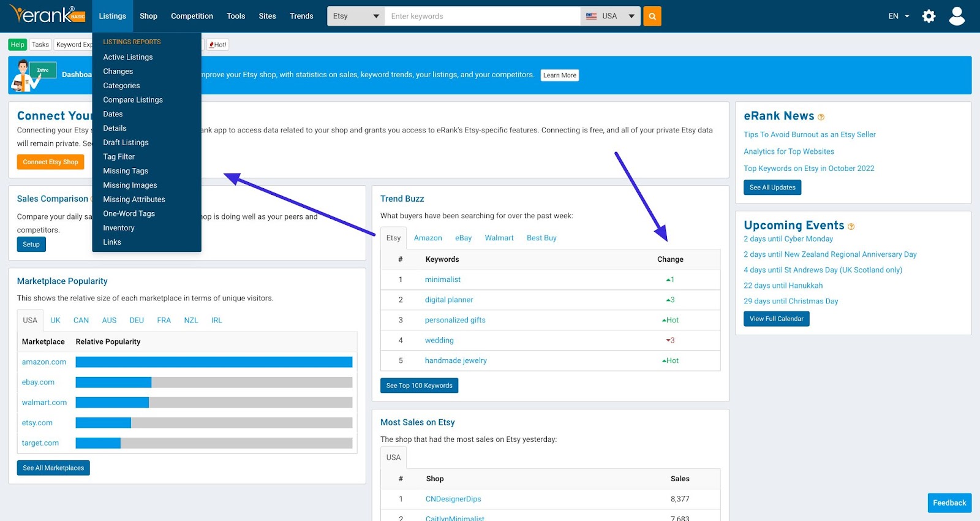Choose Missing Attributes menu entry
The image size is (980, 521).
click(134, 199)
